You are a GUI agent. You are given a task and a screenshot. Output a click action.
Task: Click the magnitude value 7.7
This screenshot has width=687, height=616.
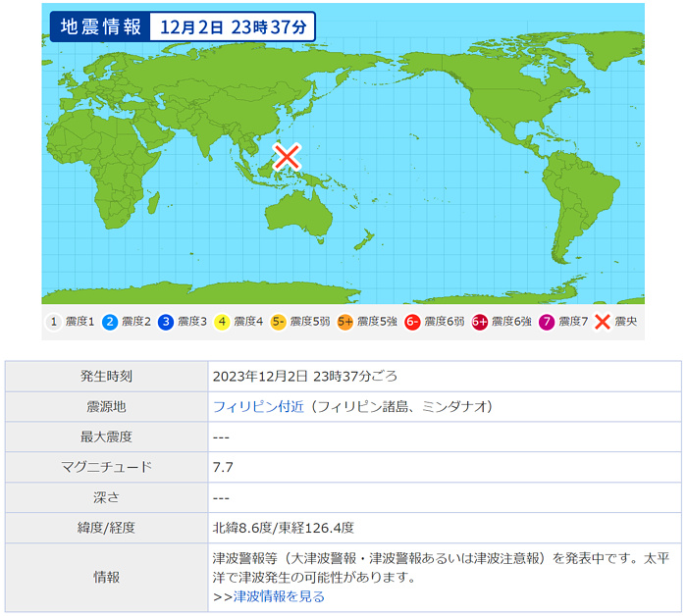tap(223, 467)
